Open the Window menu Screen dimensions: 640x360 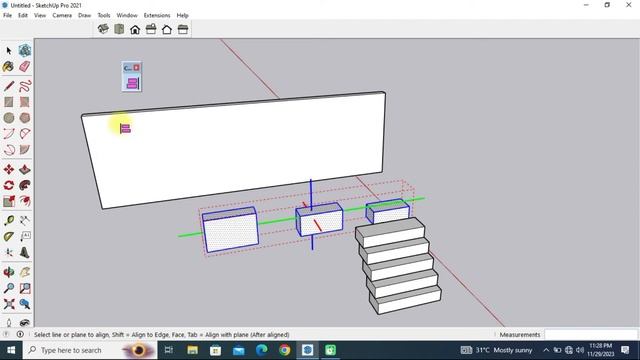pyautogui.click(x=127, y=15)
